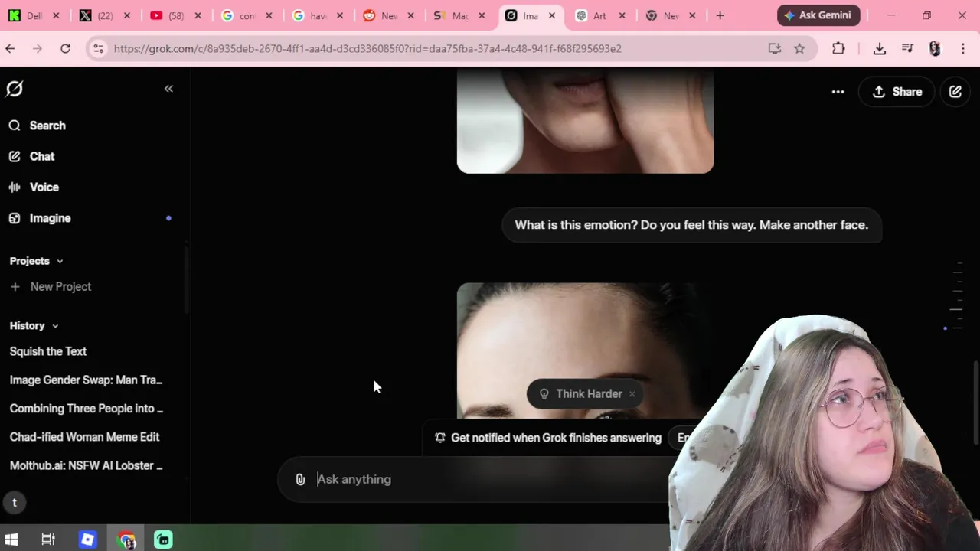The image size is (980, 551).
Task: Open the media control icon
Action: point(907,48)
